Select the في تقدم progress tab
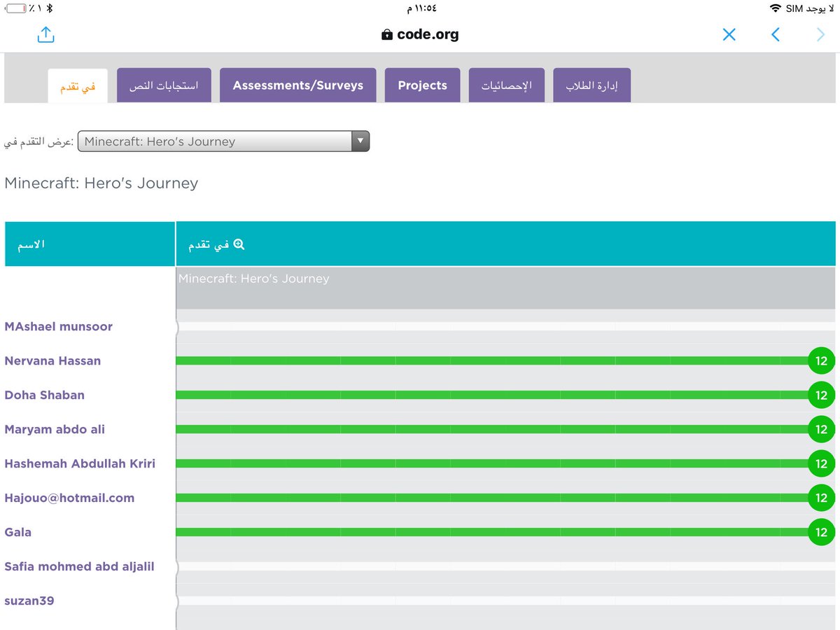The width and height of the screenshot is (840, 630). pos(78,85)
